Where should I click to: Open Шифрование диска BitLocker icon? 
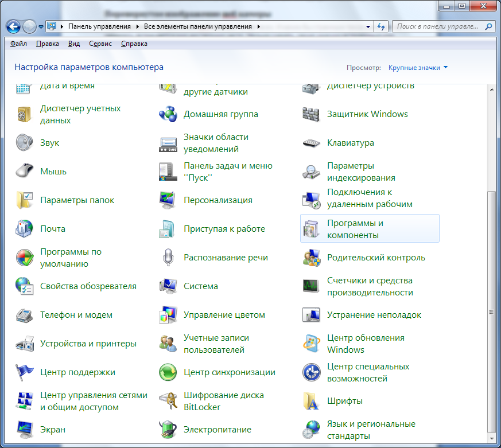tap(168, 401)
